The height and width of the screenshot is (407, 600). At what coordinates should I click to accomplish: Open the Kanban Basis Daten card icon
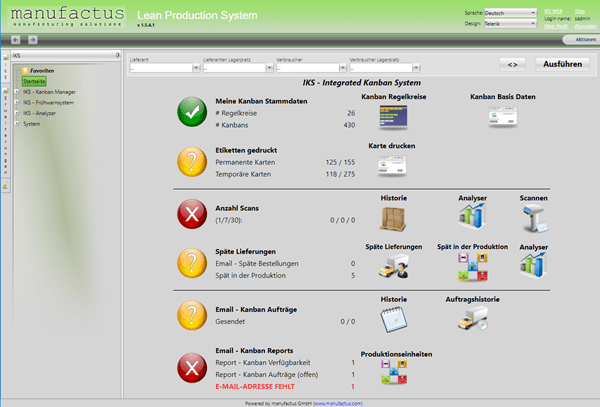503,116
